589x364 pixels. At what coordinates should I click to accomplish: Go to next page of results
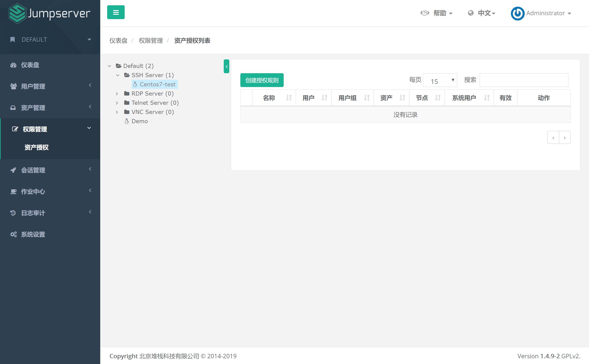[x=565, y=138]
